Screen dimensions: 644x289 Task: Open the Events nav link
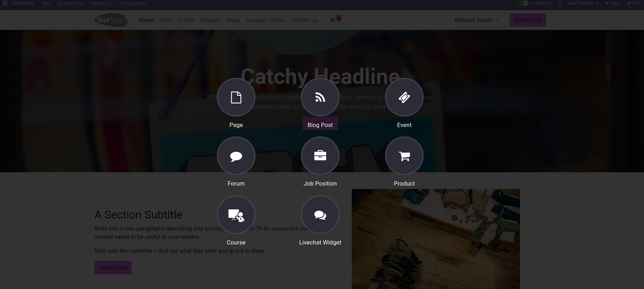click(x=186, y=20)
